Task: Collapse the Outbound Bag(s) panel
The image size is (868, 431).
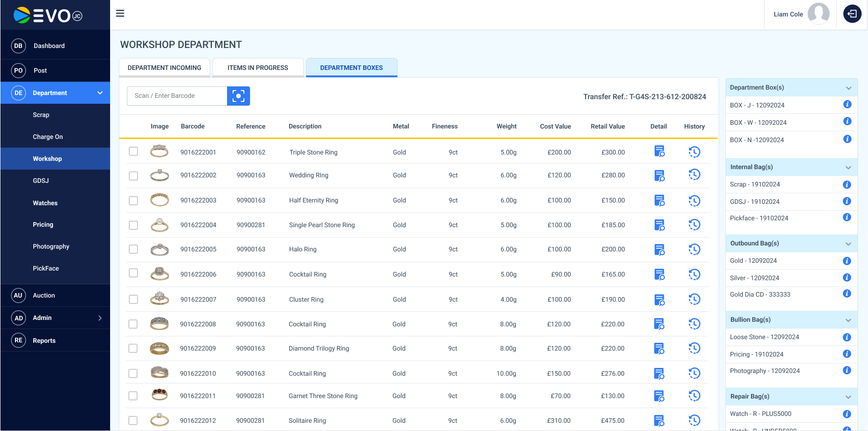Action: coord(848,244)
